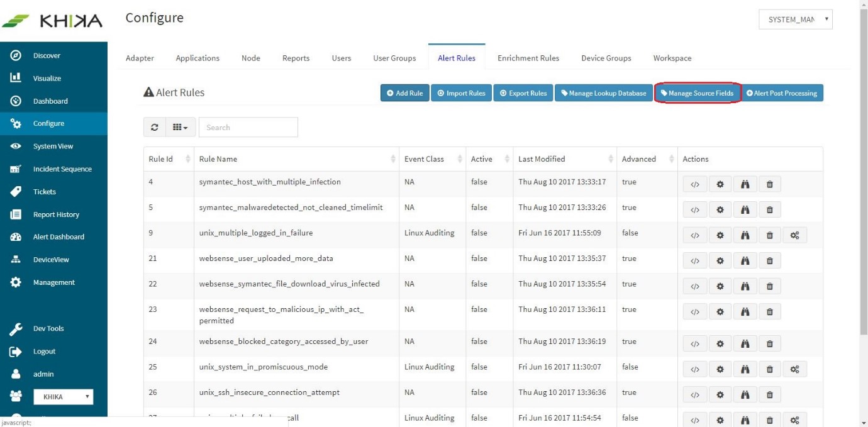View Report History
Screen dimensions: 868x427
56,214
